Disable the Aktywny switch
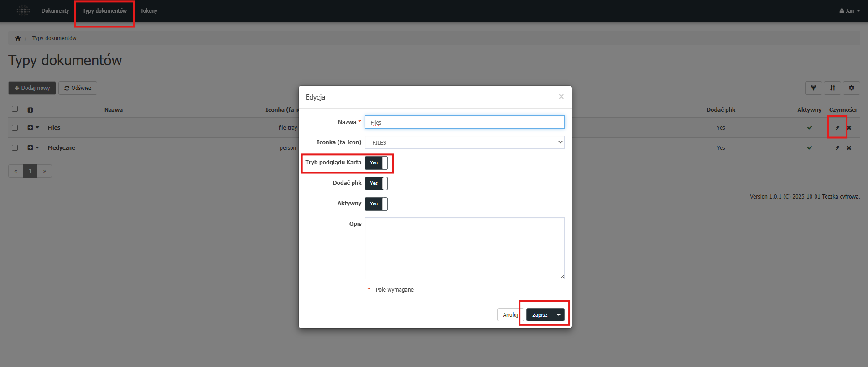Screen dimensions: 868x367 (x=376, y=204)
